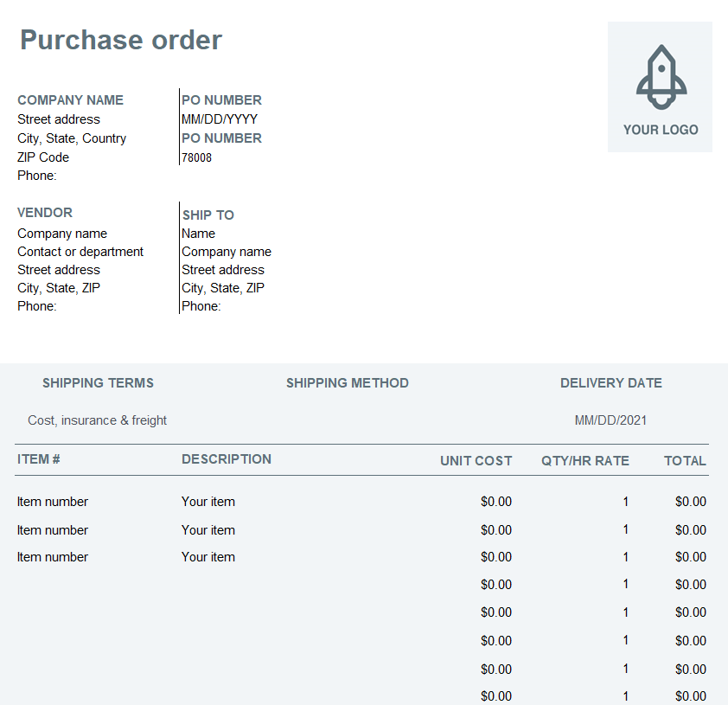Select the 'YOUR LOGO' placeholder text

coord(661,130)
